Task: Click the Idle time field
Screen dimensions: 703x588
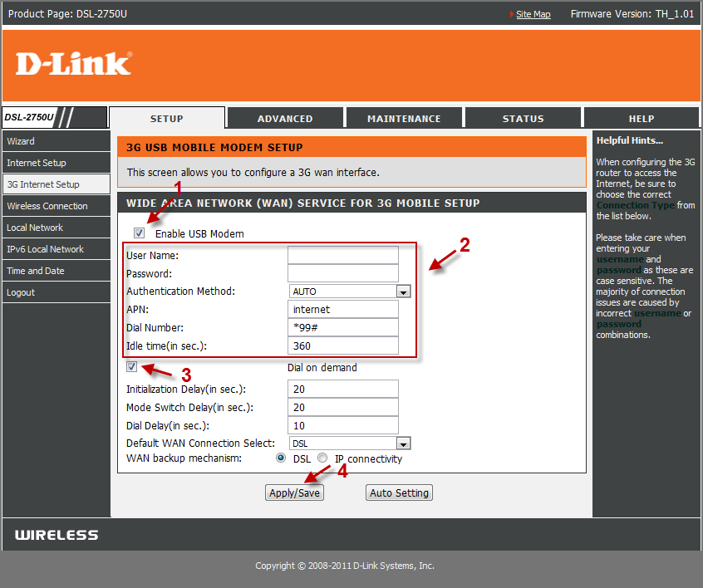Action: click(x=343, y=345)
